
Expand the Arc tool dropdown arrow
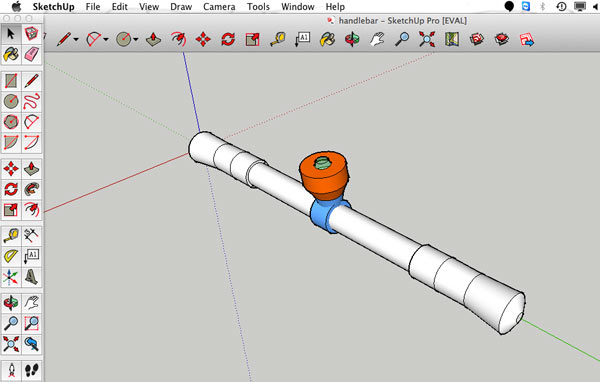(x=106, y=39)
